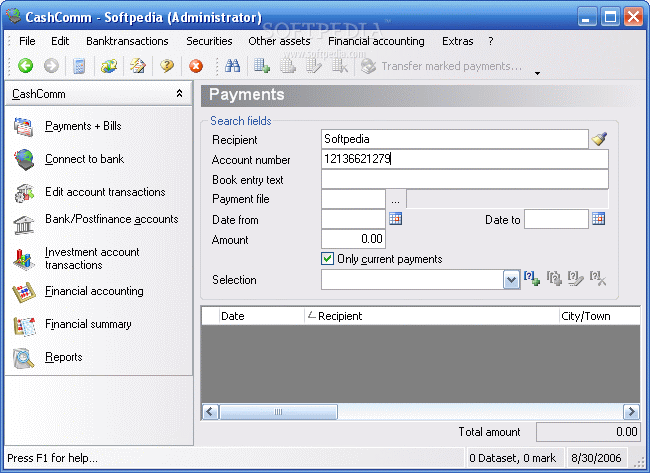Open Financial summary in sidebar

click(x=88, y=324)
